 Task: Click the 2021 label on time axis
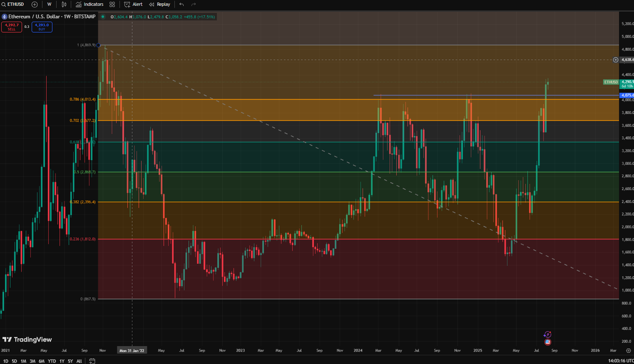pyautogui.click(x=5, y=350)
